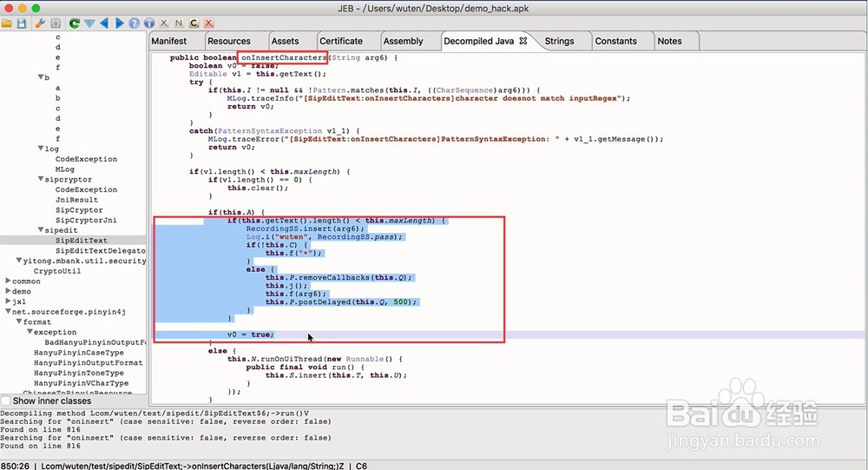This screenshot has height=470, width=868.
Task: Collapse the sipedit package node
Action: point(41,229)
